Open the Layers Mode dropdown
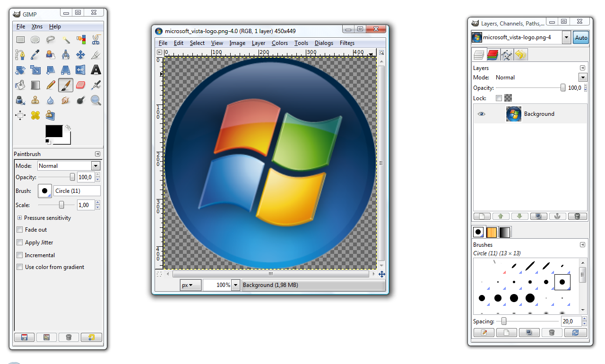The height and width of the screenshot is (364, 605). point(582,78)
